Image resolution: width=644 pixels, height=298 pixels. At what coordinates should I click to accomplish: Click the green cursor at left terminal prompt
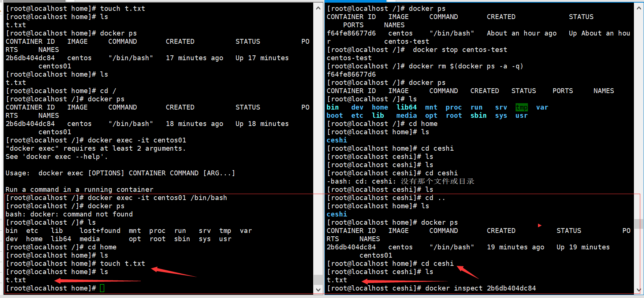(x=102, y=288)
